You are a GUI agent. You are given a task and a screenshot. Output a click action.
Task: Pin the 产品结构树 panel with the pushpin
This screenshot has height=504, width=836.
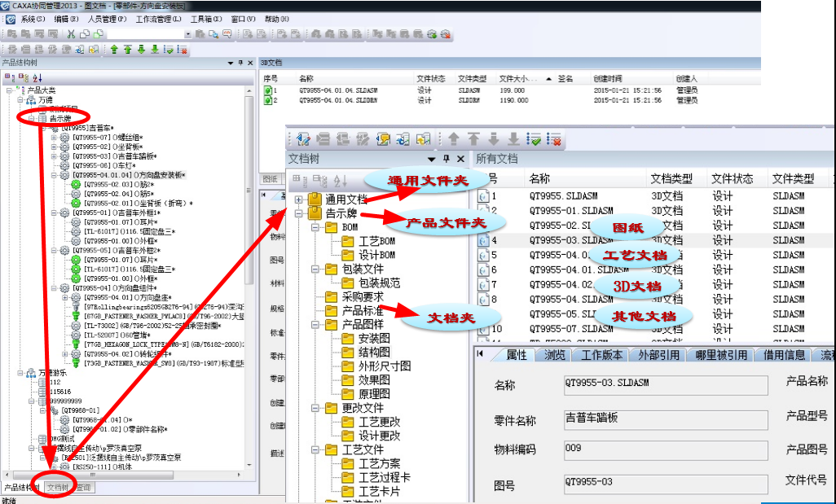click(x=241, y=63)
